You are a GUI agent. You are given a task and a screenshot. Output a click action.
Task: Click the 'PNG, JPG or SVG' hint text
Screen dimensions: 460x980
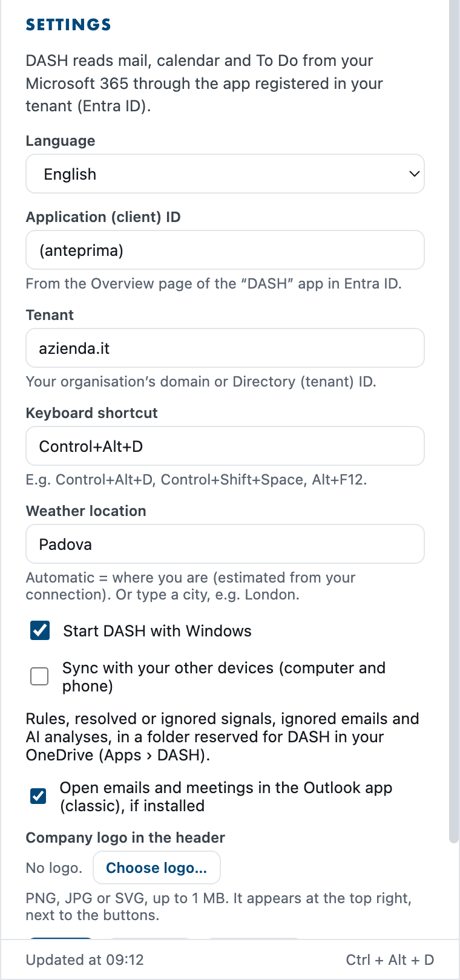pyautogui.click(x=218, y=906)
